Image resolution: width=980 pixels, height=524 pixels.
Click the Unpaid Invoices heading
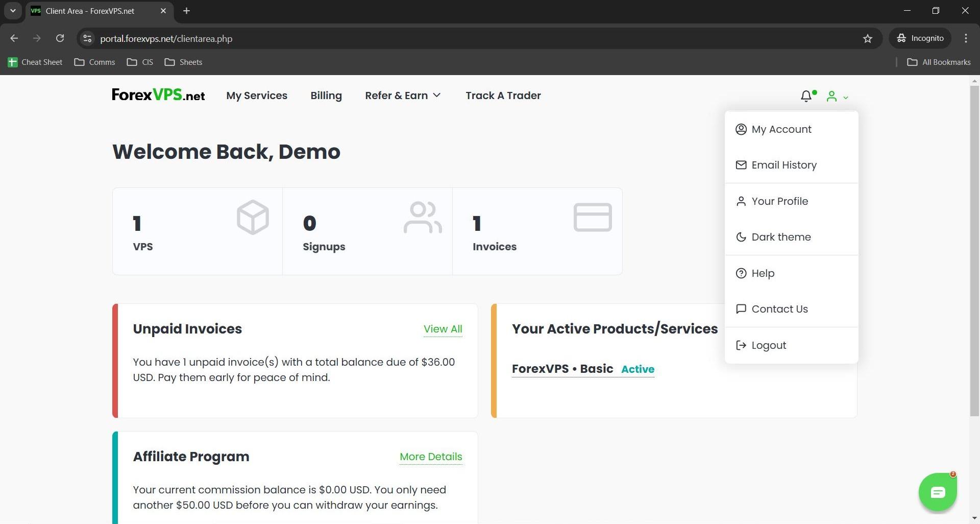click(x=187, y=329)
